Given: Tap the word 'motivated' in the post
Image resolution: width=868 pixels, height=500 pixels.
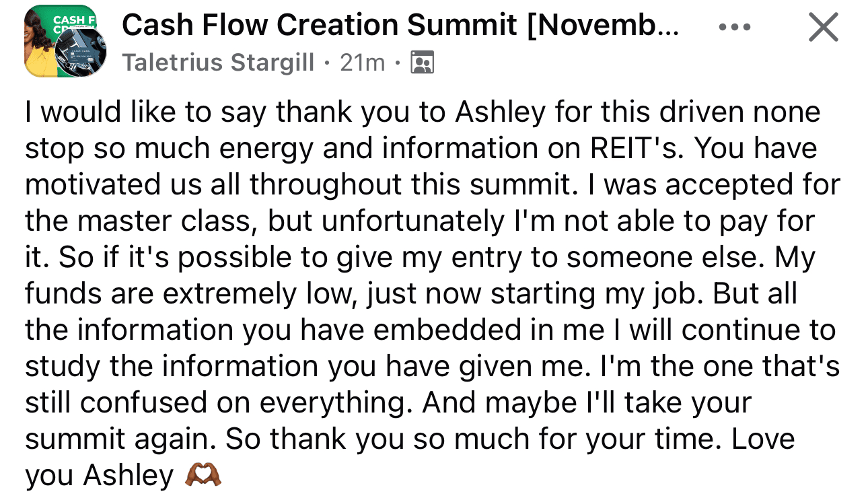Looking at the screenshot, I should coord(96,185).
